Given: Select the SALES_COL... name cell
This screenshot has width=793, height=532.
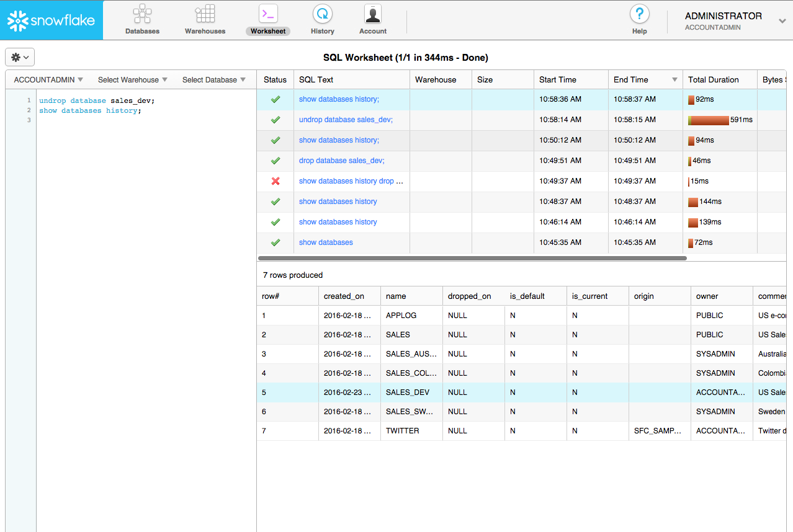Looking at the screenshot, I should (411, 373).
